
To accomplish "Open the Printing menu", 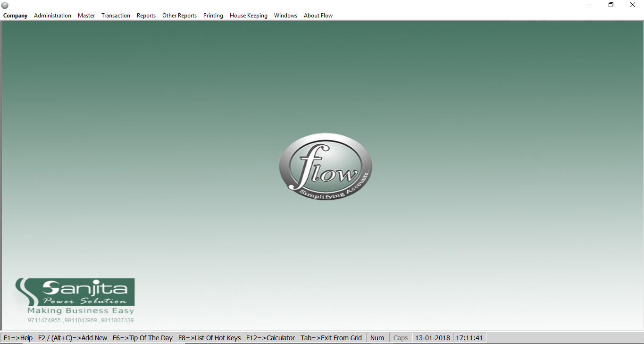I will click(x=213, y=16).
